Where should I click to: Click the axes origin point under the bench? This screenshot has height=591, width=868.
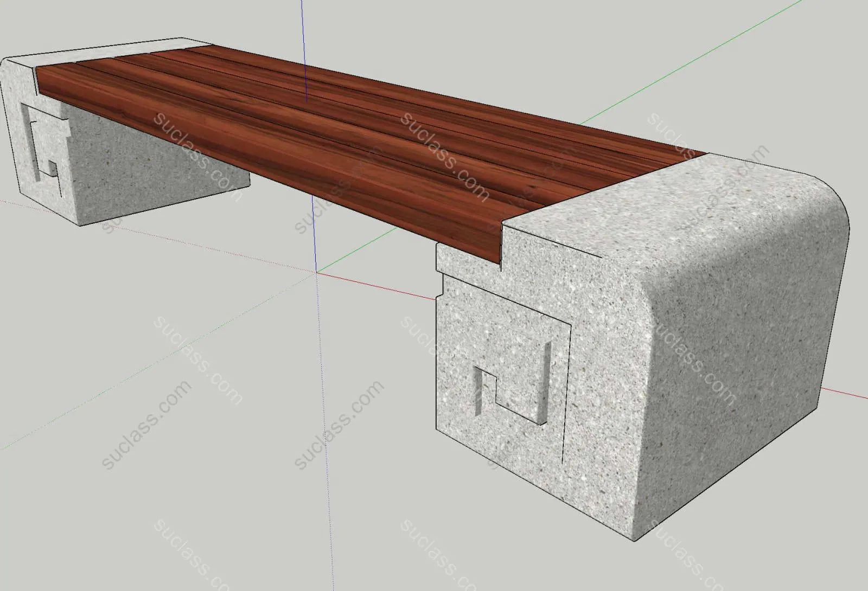pyautogui.click(x=317, y=273)
